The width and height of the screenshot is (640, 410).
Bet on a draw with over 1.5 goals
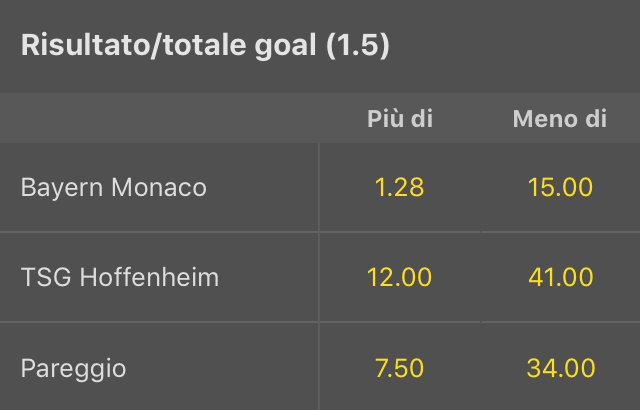pos(399,368)
